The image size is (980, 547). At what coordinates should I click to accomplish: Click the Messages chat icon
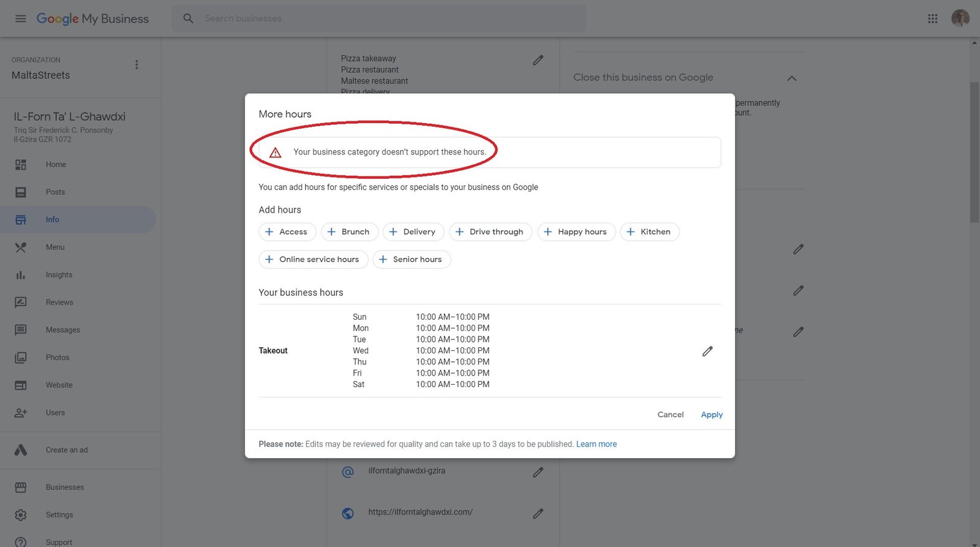coord(21,330)
